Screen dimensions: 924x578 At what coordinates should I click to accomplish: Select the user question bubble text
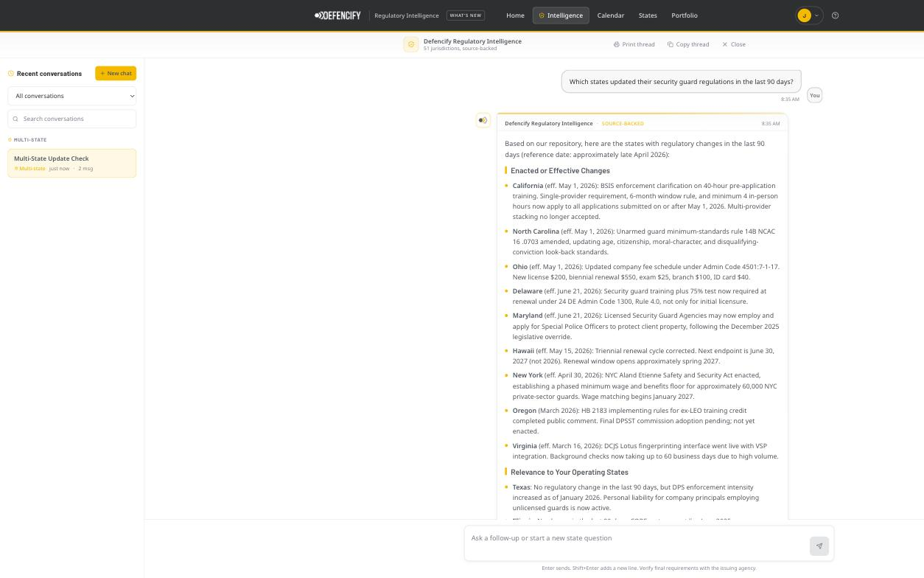click(681, 82)
